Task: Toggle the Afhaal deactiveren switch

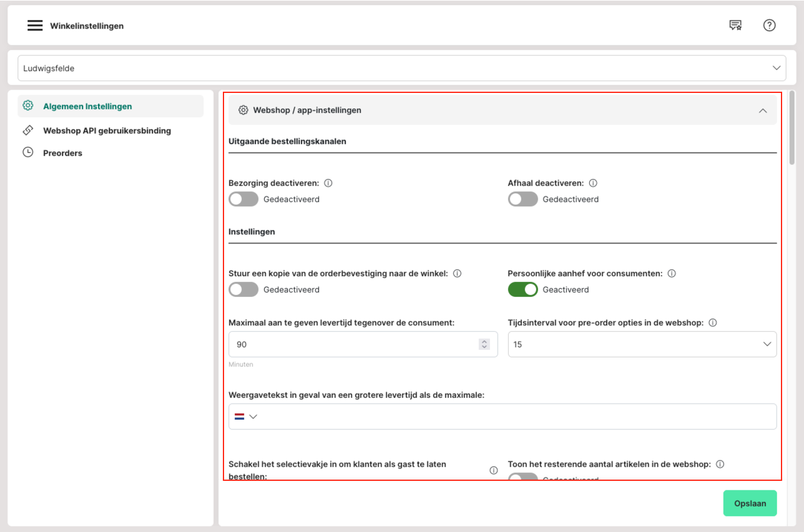Action: (522, 200)
